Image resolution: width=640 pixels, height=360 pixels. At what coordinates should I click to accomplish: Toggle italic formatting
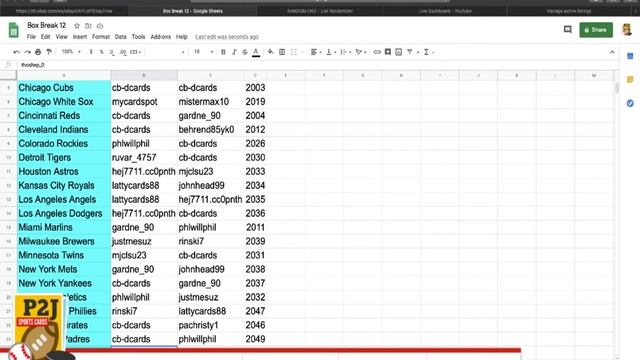[x=234, y=52]
